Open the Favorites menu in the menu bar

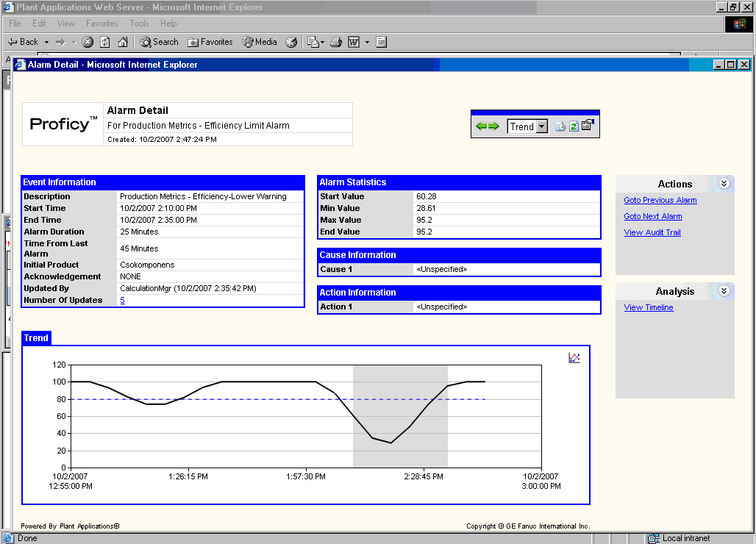[101, 23]
